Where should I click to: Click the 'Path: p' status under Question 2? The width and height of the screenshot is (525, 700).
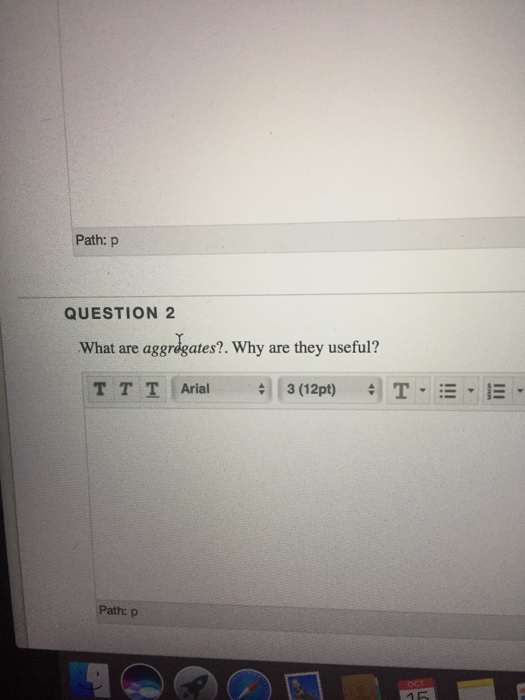pyautogui.click(x=118, y=610)
